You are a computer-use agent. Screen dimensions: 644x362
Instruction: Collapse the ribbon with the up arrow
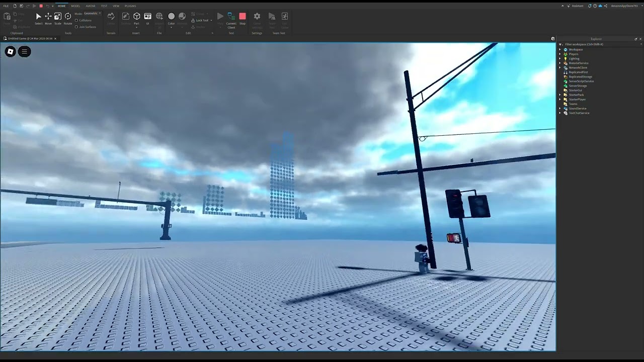(562, 6)
